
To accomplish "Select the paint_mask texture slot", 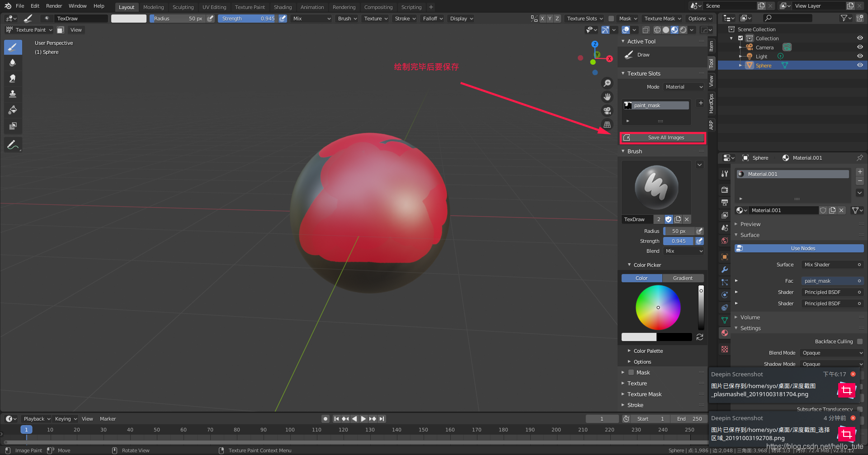I will 656,105.
